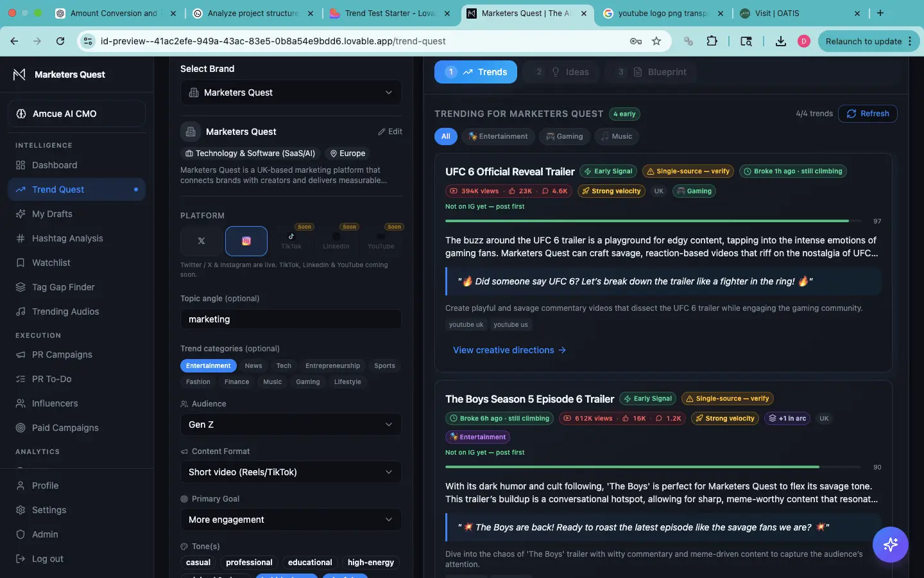This screenshot has width=924, height=578.
Task: Open browser downloads icon
Action: [781, 41]
